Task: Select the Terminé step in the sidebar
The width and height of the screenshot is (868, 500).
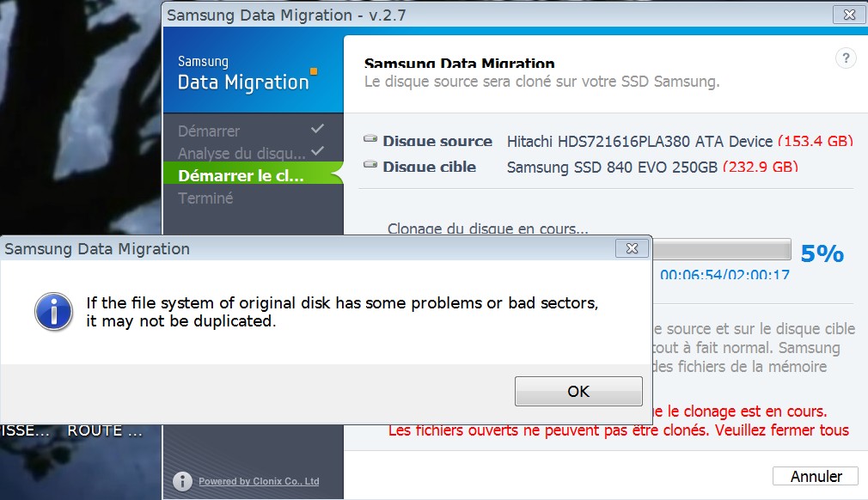Action: 205,198
